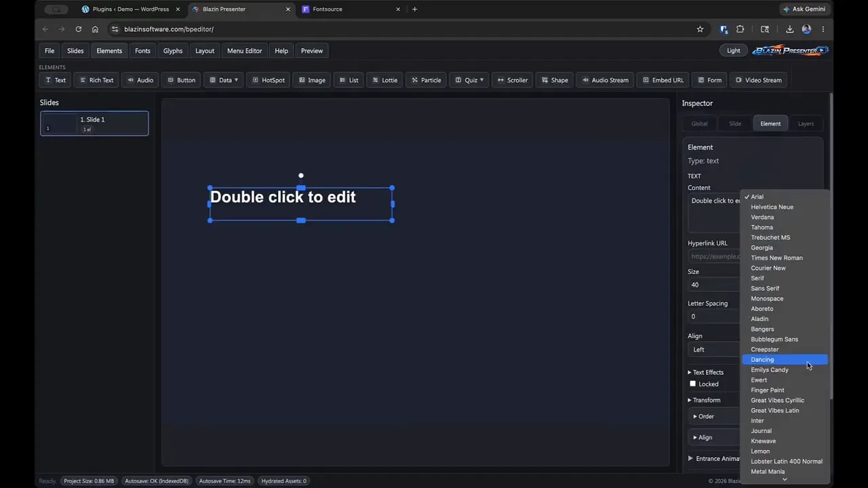The height and width of the screenshot is (488, 868).
Task: Add a Shape element
Action: pos(554,80)
